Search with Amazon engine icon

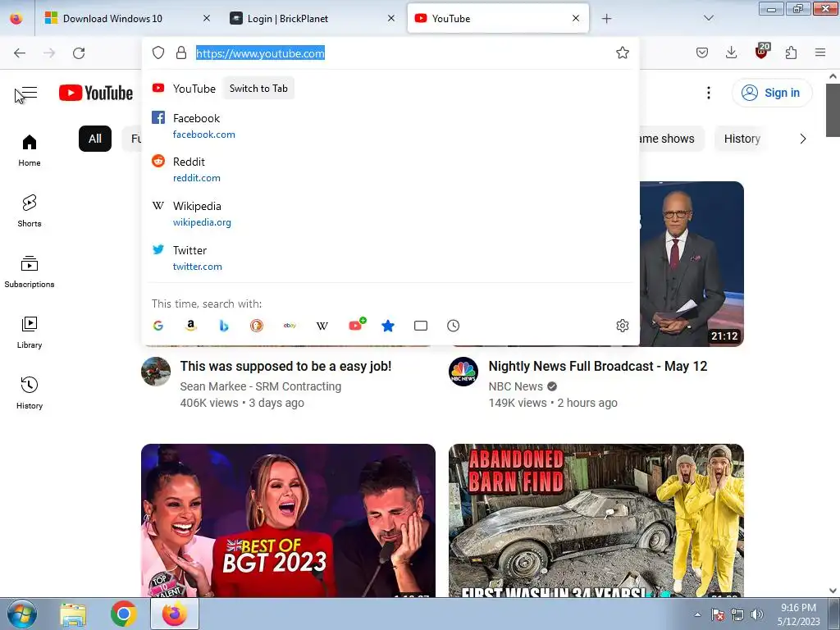[190, 326]
